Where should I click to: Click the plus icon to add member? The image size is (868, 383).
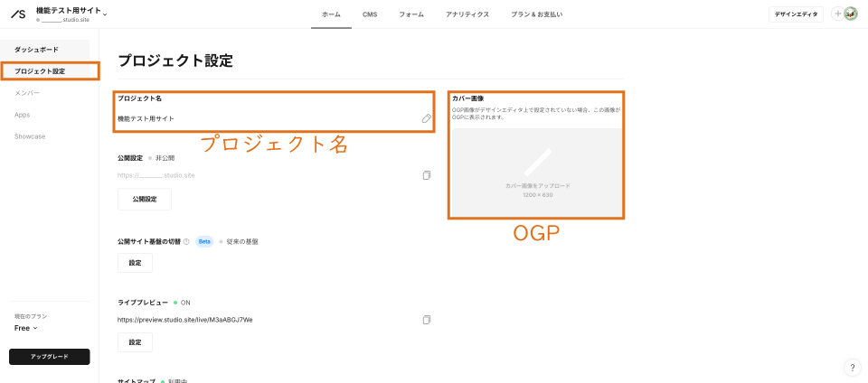coord(837,14)
